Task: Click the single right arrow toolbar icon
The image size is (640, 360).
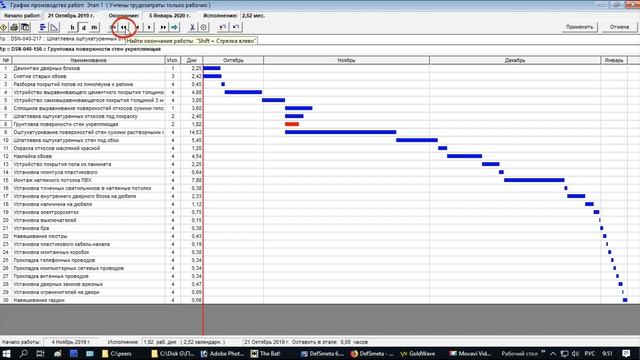Action: coord(149,27)
